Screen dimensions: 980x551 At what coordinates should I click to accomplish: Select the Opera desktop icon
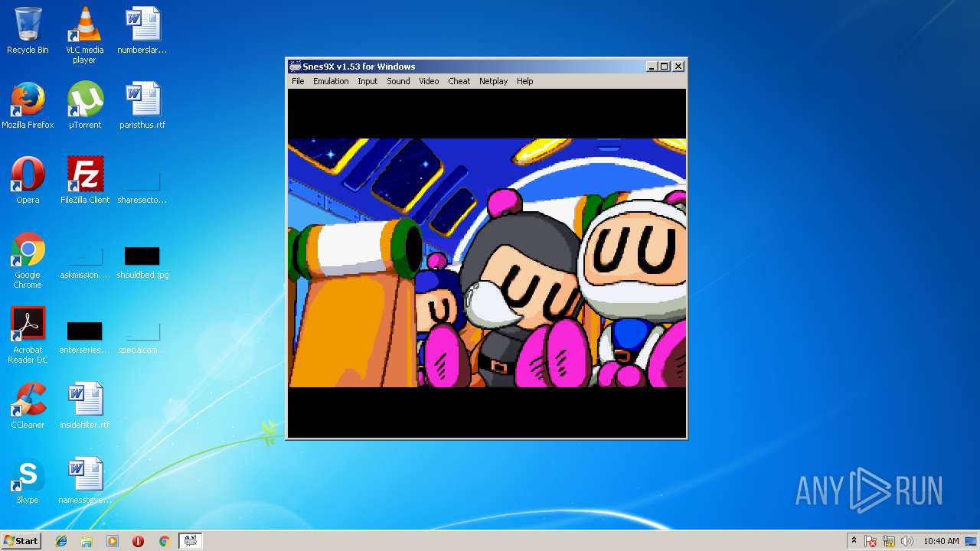(28, 181)
